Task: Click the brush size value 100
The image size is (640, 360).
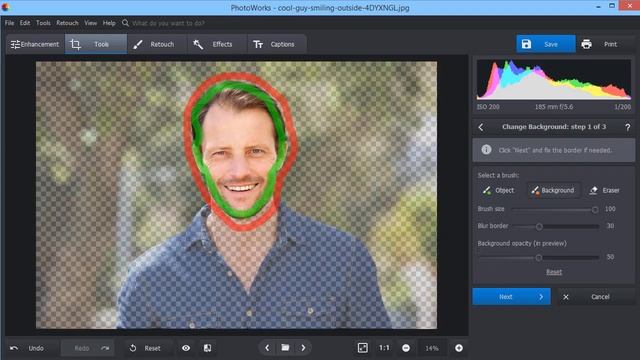Action: click(610, 209)
